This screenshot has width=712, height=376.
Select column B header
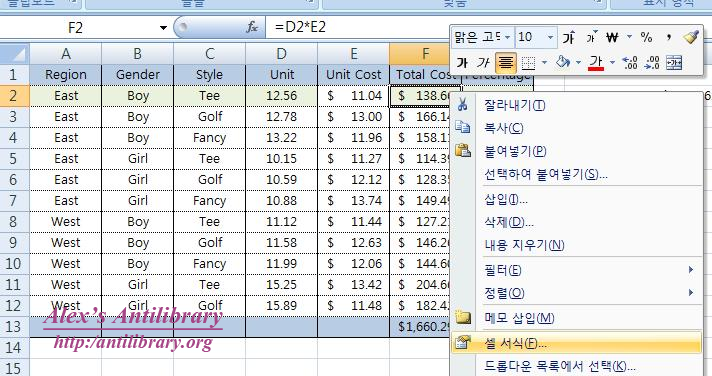pos(138,54)
